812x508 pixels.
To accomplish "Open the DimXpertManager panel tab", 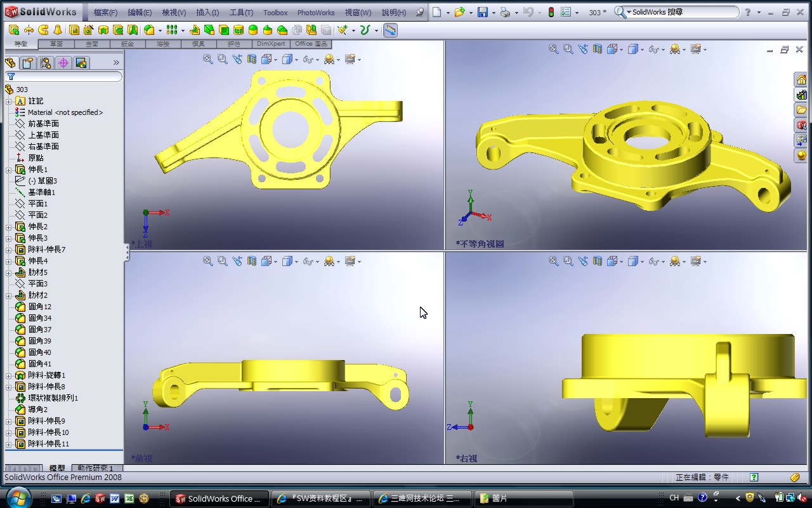I will pos(63,63).
